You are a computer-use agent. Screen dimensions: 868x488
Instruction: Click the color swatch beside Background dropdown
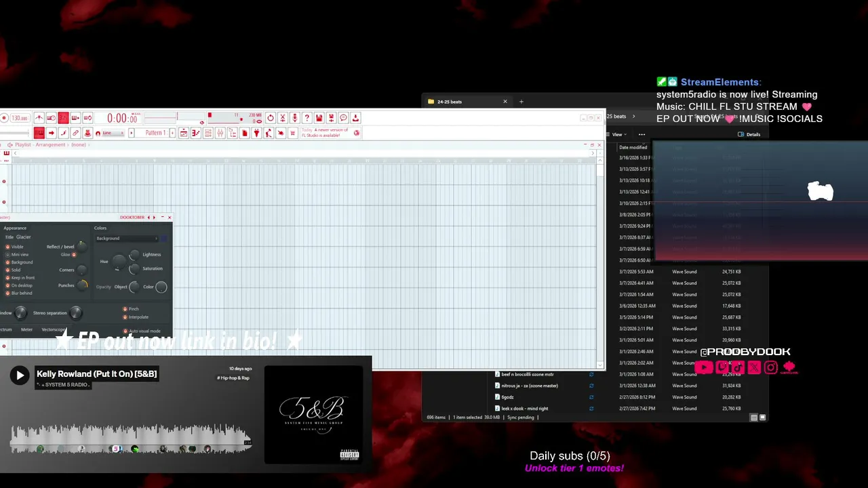pos(163,239)
